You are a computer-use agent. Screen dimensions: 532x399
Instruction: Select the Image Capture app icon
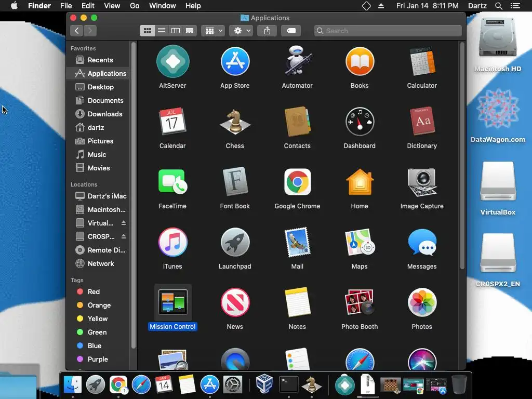point(422,182)
